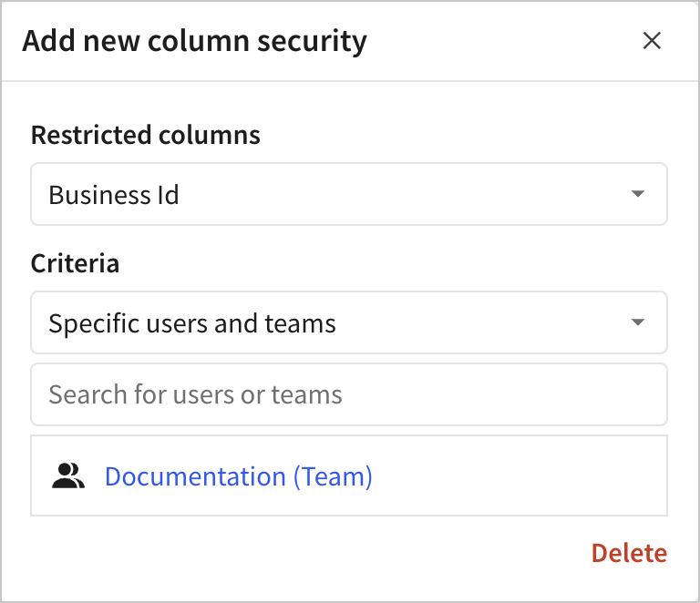The width and height of the screenshot is (700, 603).
Task: Click the X icon in the dialog header
Action: pyautogui.click(x=652, y=41)
